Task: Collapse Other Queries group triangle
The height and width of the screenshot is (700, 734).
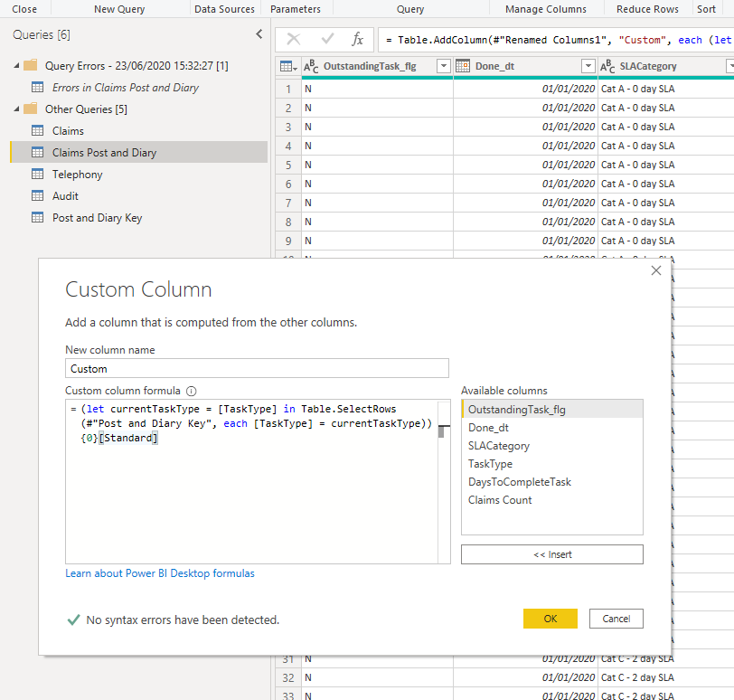Action: [x=16, y=109]
